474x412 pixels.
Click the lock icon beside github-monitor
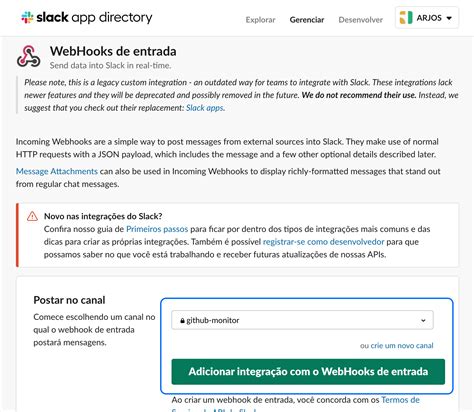tap(182, 321)
